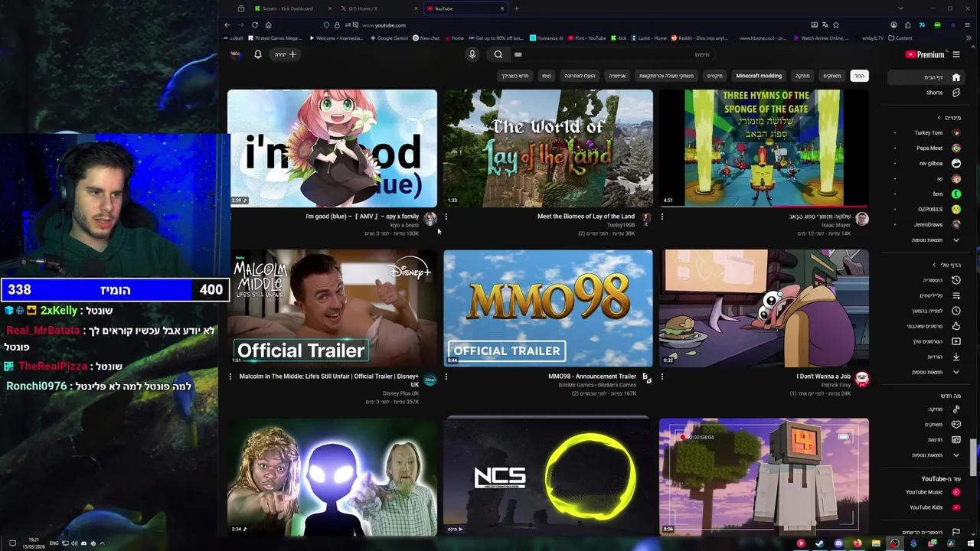Select the 'משחקים' filter chip
Image resolution: width=980 pixels, height=551 pixels.
point(831,76)
